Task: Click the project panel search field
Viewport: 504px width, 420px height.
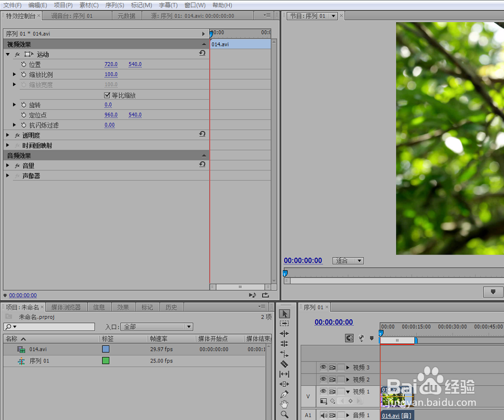Action: tap(49, 327)
